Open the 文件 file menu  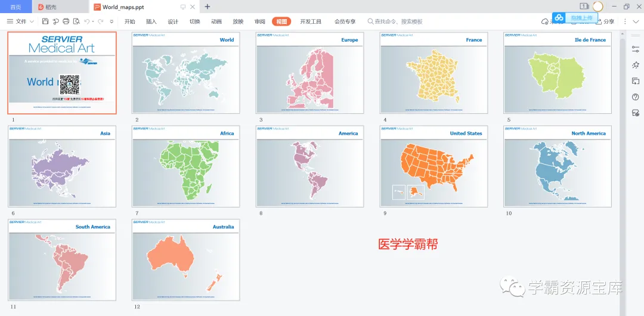click(x=21, y=21)
